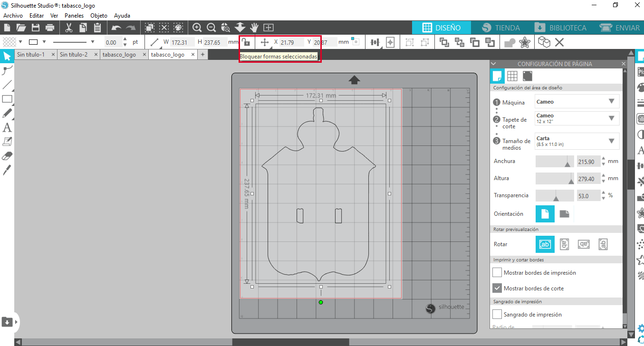The height and width of the screenshot is (346, 644).
Task: Click the zoom out magnifier
Action: coord(211,28)
